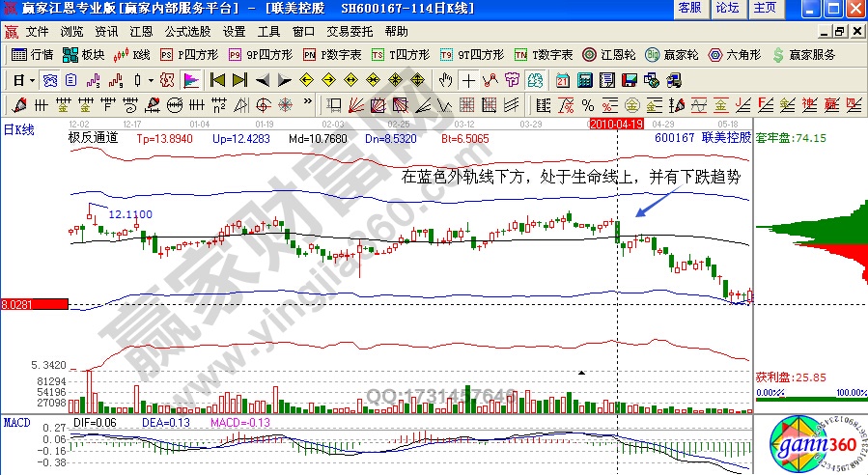Show more drawing tools via >> chevron

point(308,102)
